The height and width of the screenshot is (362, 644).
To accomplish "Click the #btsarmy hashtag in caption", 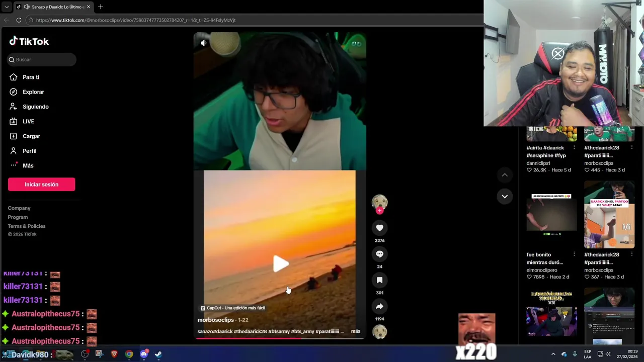I will 279,331.
